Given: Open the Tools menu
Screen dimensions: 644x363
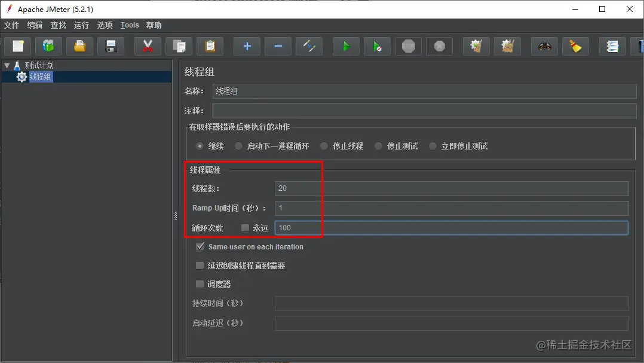Looking at the screenshot, I should (130, 25).
